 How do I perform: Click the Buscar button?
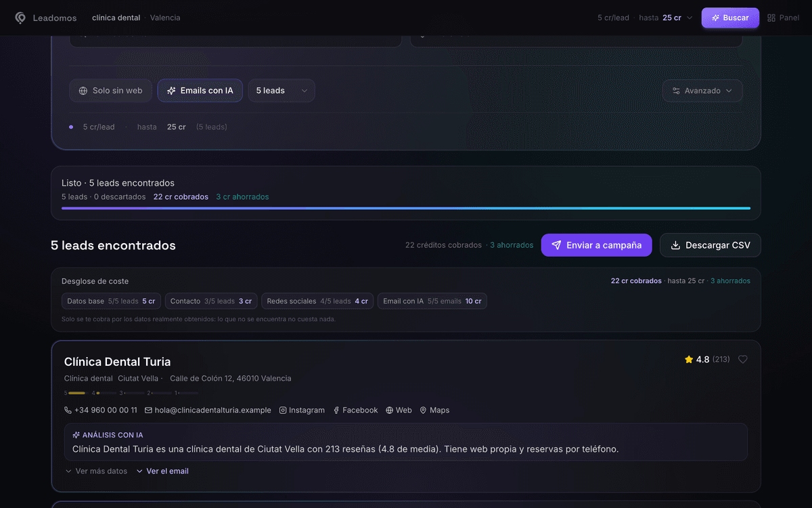point(730,18)
